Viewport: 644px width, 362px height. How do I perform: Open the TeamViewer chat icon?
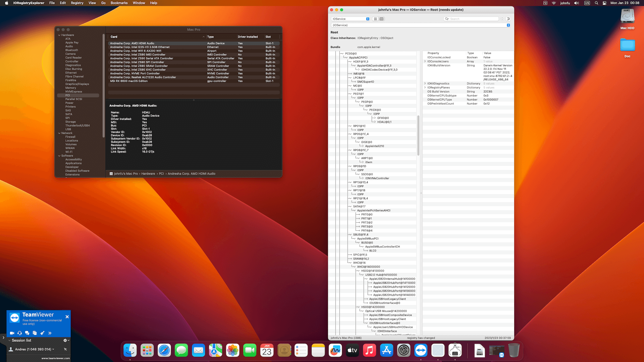pyautogui.click(x=27, y=333)
